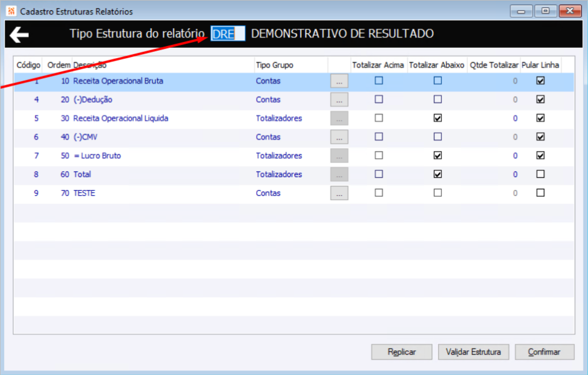588x375 pixels.
Task: Toggle Totalizar Acima for (-)CMV
Action: (x=379, y=137)
